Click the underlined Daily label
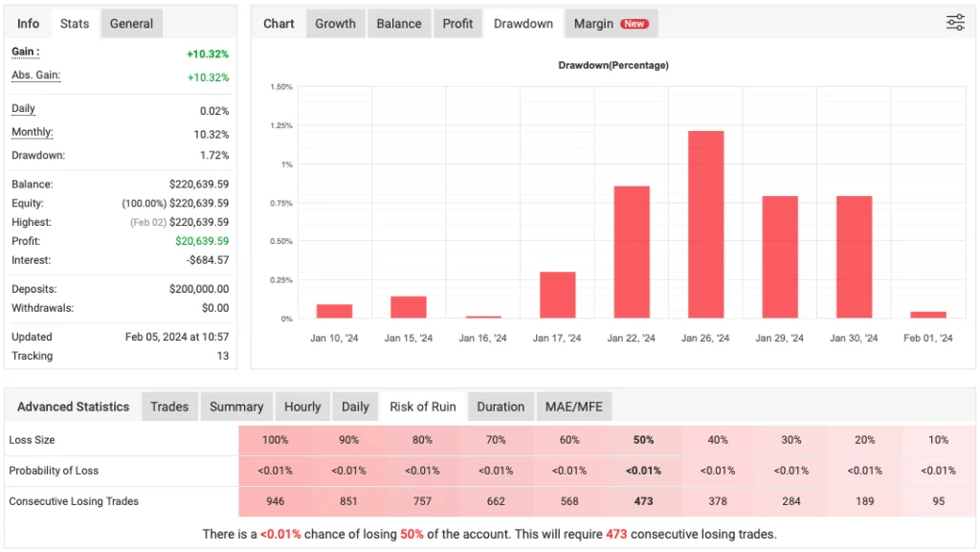980x552 pixels. (23, 109)
